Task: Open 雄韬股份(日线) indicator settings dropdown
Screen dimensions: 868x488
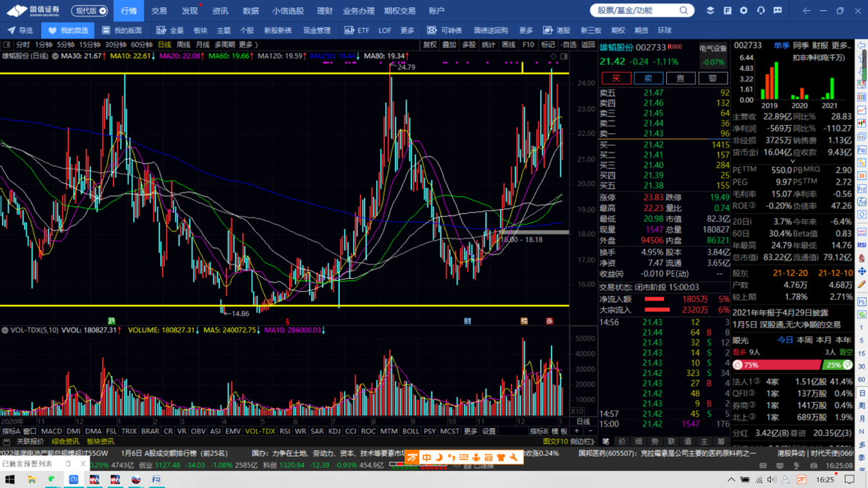Action: pyautogui.click(x=54, y=56)
